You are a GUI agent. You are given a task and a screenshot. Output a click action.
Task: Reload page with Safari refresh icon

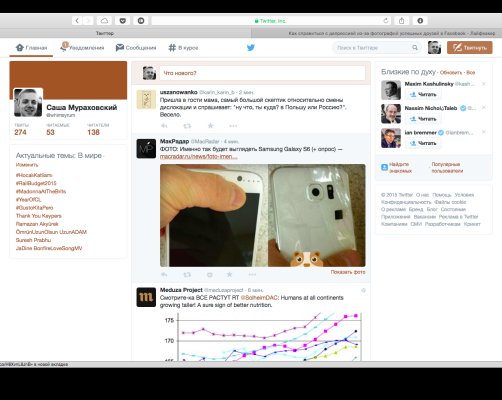coord(386,21)
